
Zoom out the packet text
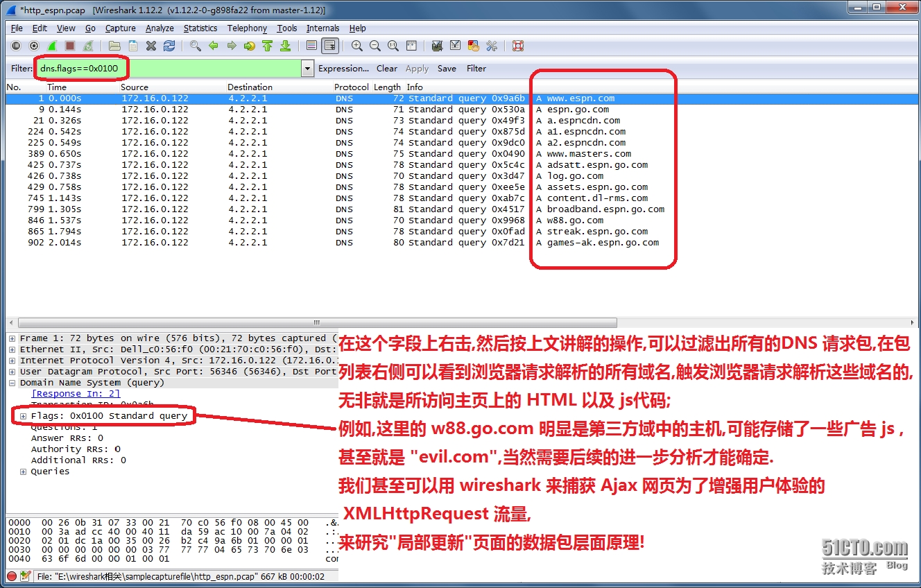click(x=375, y=46)
